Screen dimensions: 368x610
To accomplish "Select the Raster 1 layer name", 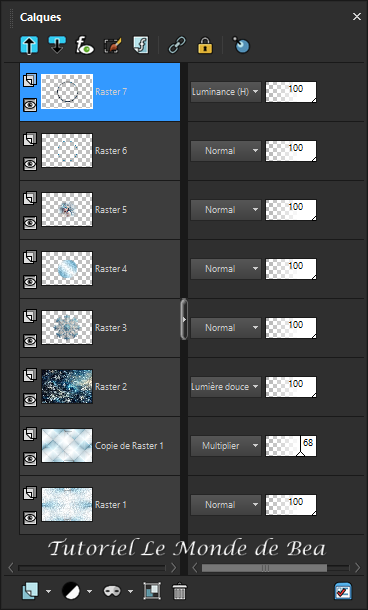I will (111, 505).
